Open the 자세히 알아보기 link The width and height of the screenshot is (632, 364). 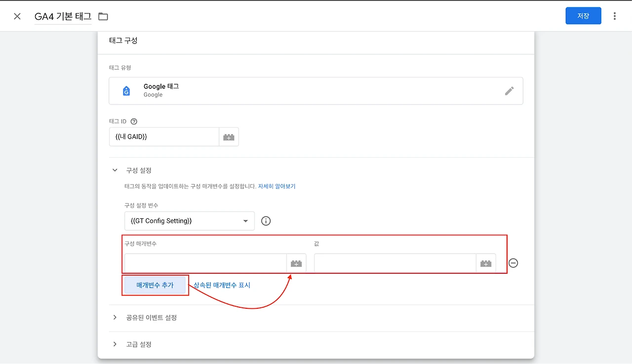[276, 186]
